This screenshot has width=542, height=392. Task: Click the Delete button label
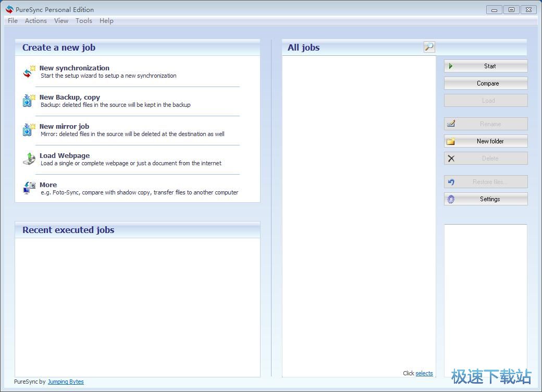click(x=490, y=158)
